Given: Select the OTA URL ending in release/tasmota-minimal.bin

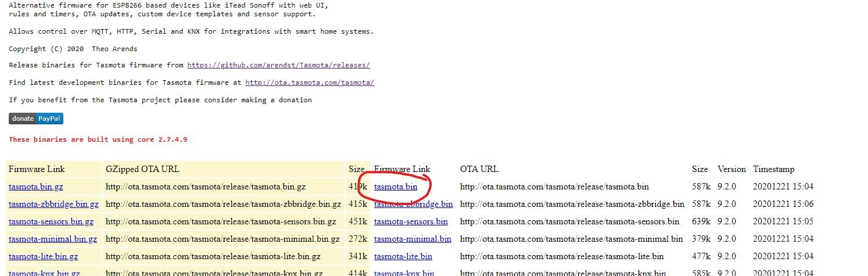Looking at the screenshot, I should click(572, 239).
